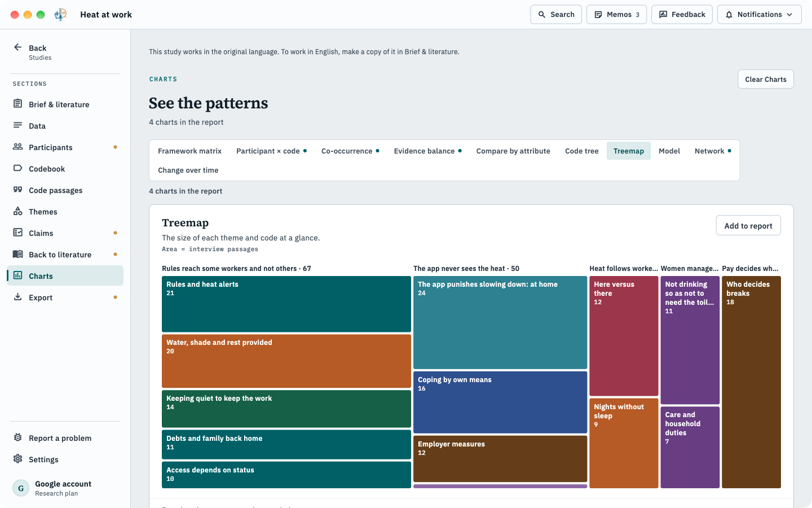Click the Data section icon
812x508 pixels.
click(x=18, y=125)
